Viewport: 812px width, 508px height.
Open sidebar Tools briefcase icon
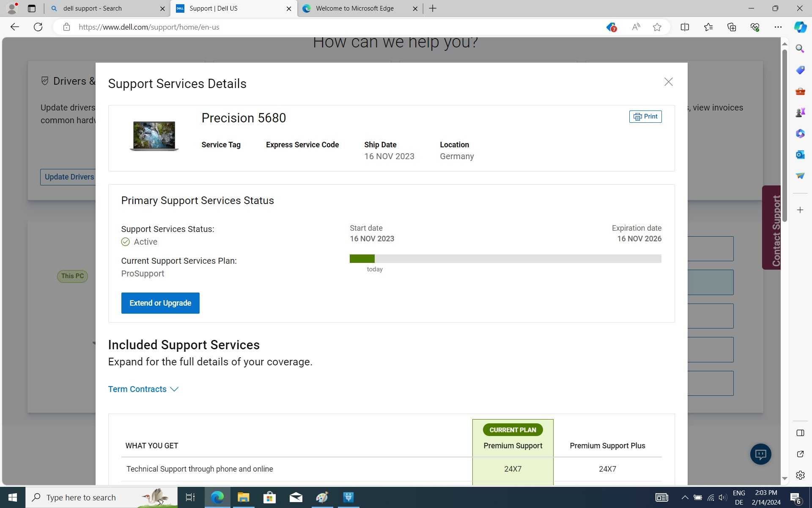click(x=800, y=91)
